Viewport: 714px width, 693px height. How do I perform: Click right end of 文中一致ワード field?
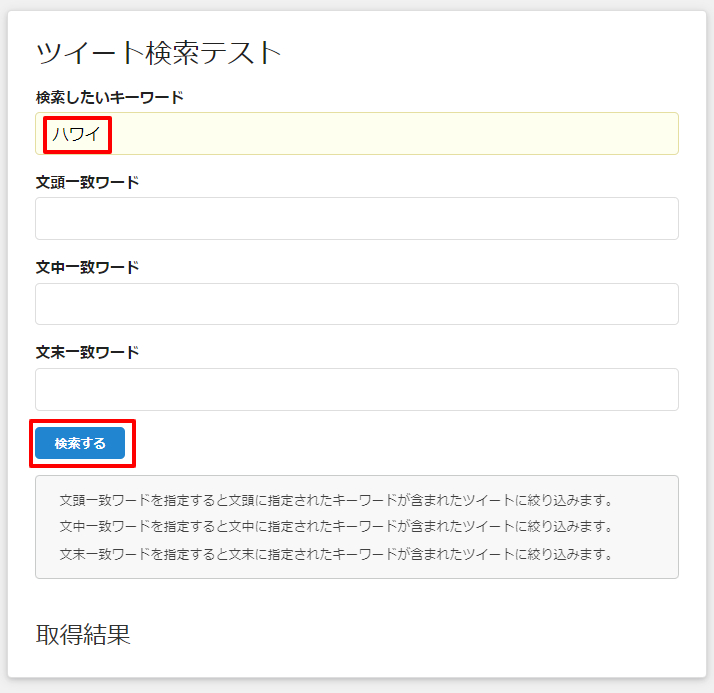[x=660, y=304]
